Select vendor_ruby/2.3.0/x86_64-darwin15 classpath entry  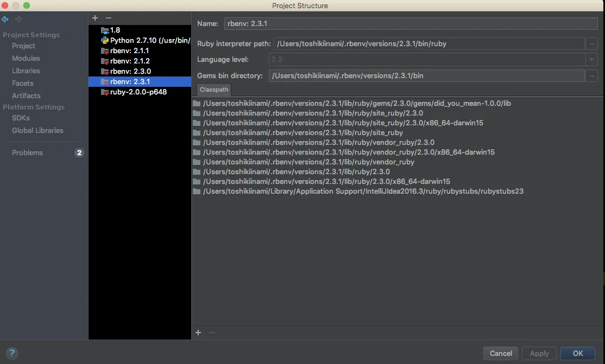click(x=349, y=152)
